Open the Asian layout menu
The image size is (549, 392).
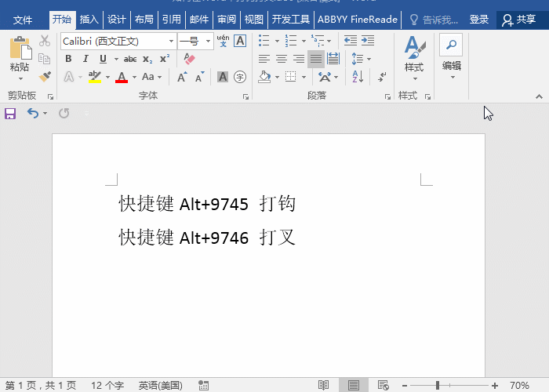tap(328, 77)
